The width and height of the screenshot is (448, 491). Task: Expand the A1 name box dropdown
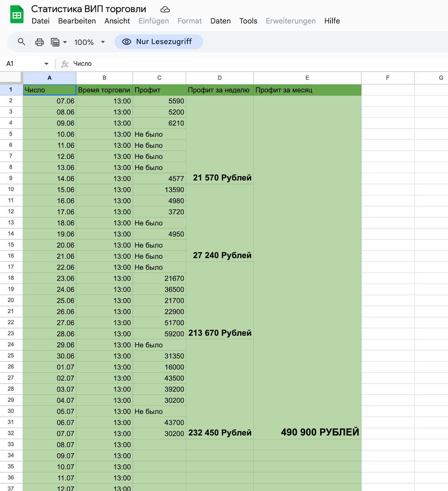(46, 64)
